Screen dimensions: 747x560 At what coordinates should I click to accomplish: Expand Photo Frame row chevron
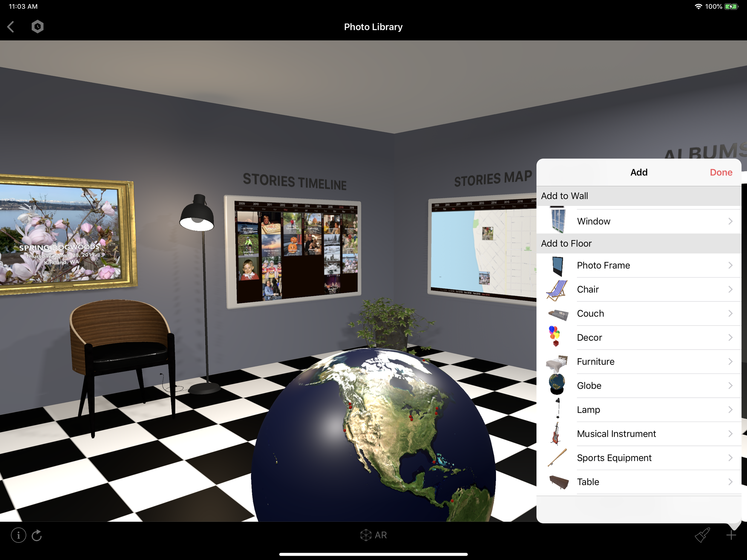coord(730,265)
